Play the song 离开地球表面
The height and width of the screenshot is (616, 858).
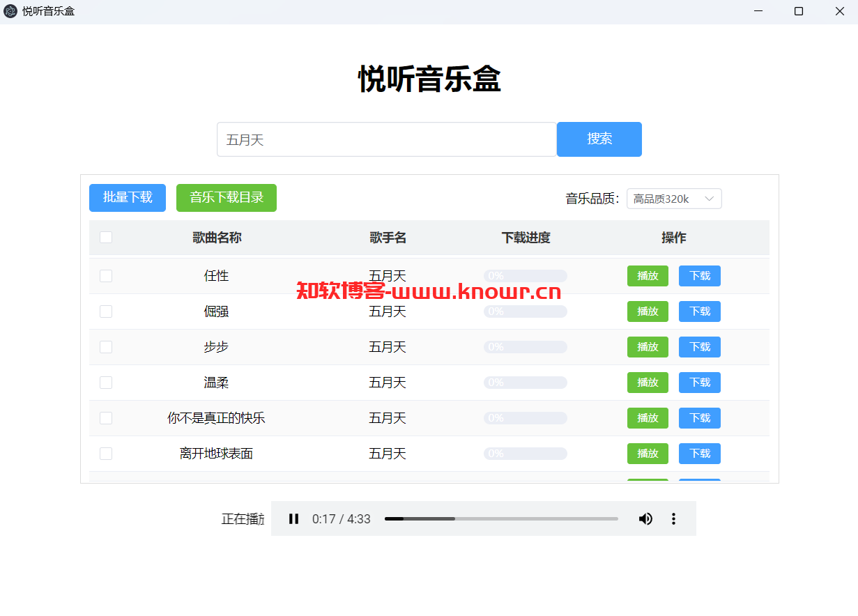coord(648,454)
